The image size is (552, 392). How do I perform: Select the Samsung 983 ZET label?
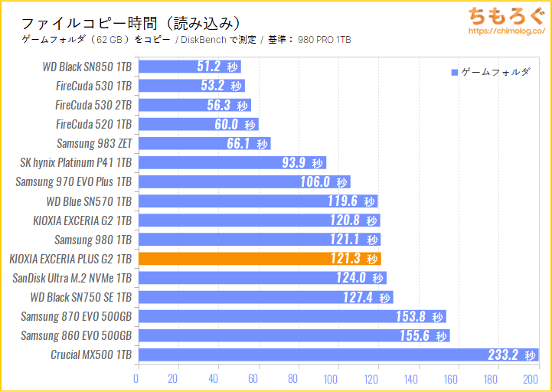click(x=94, y=143)
